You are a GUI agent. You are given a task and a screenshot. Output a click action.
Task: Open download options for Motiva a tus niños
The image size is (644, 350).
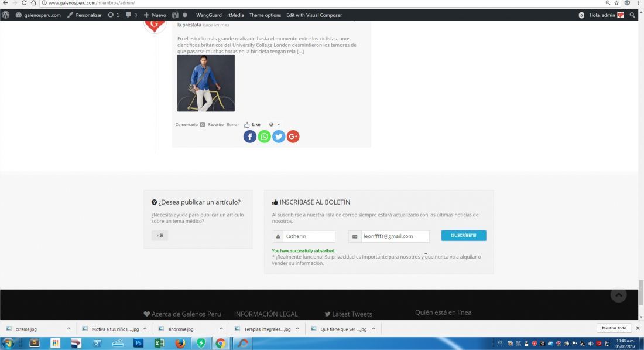tap(145, 329)
